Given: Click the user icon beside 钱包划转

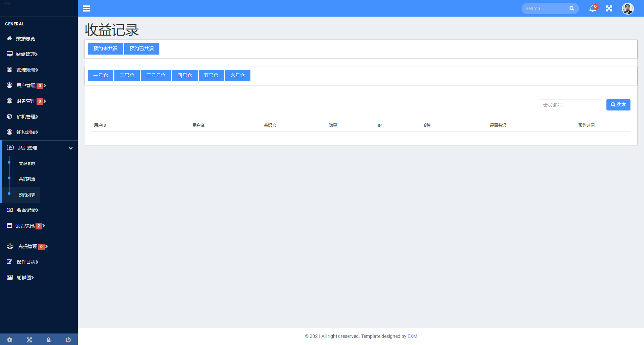Looking at the screenshot, I should 9,132.
